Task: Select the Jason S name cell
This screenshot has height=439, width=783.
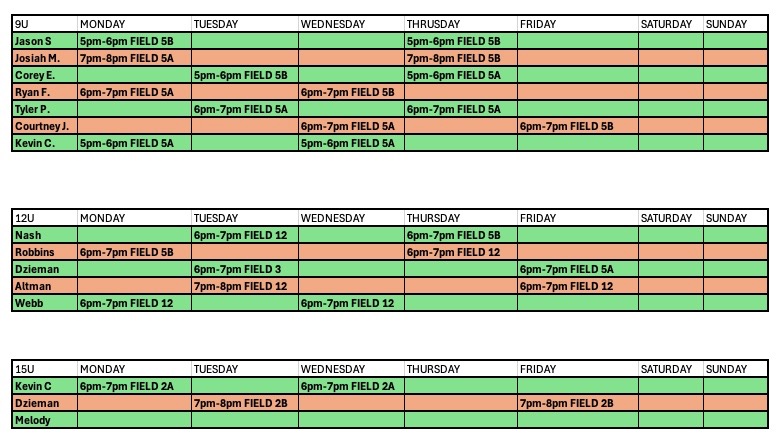Action: tap(44, 41)
